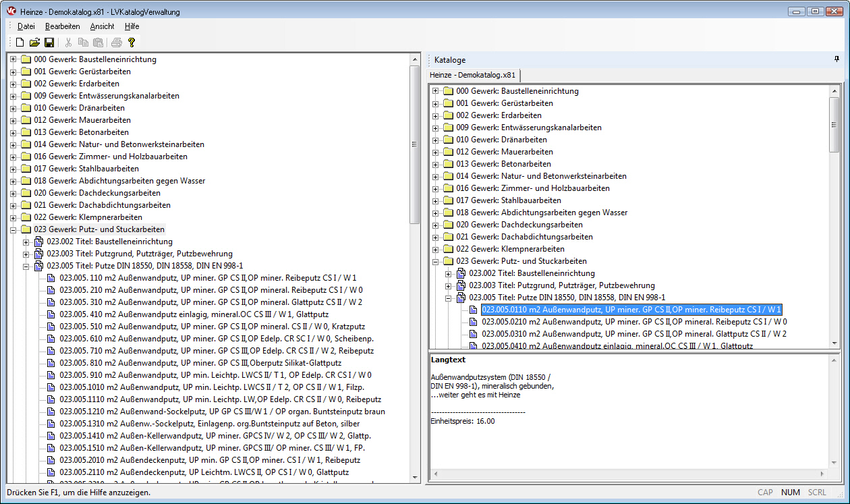Click the Kataloge panel title
Image resolution: width=850 pixels, height=504 pixels.
[x=450, y=60]
